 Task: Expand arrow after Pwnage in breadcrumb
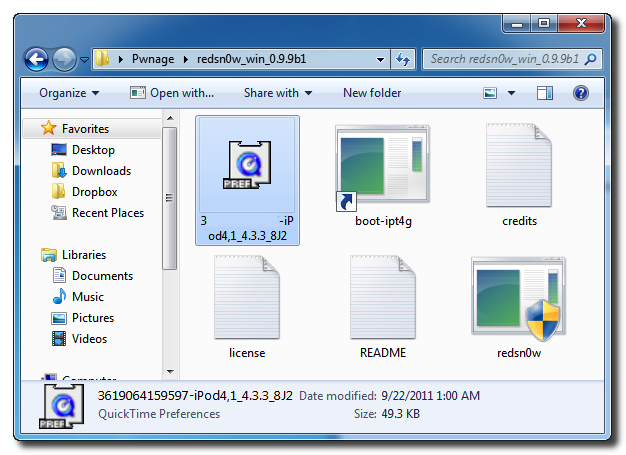pos(186,59)
